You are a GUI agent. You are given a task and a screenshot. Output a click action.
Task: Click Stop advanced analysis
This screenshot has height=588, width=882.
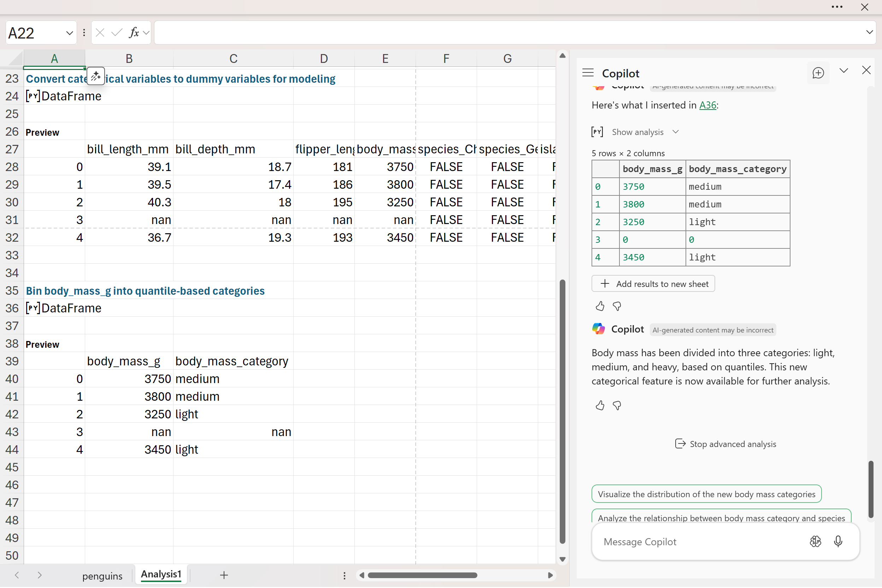click(725, 444)
